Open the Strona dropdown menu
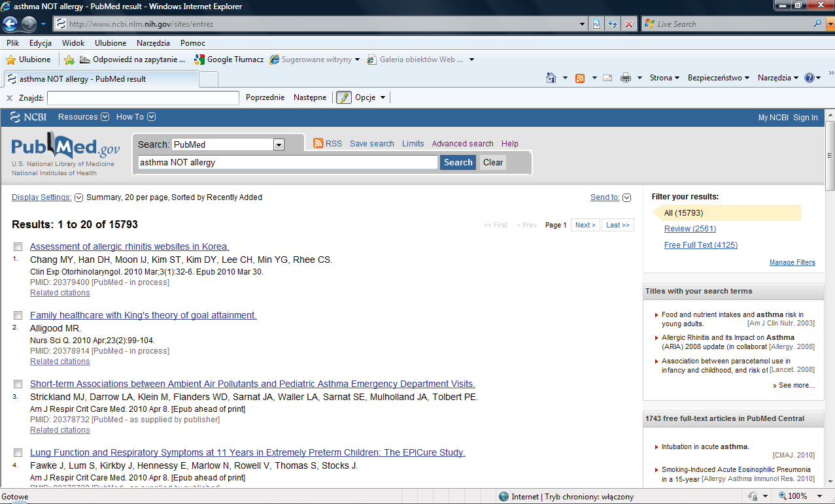Image resolution: width=835 pixels, height=504 pixels. (x=664, y=78)
